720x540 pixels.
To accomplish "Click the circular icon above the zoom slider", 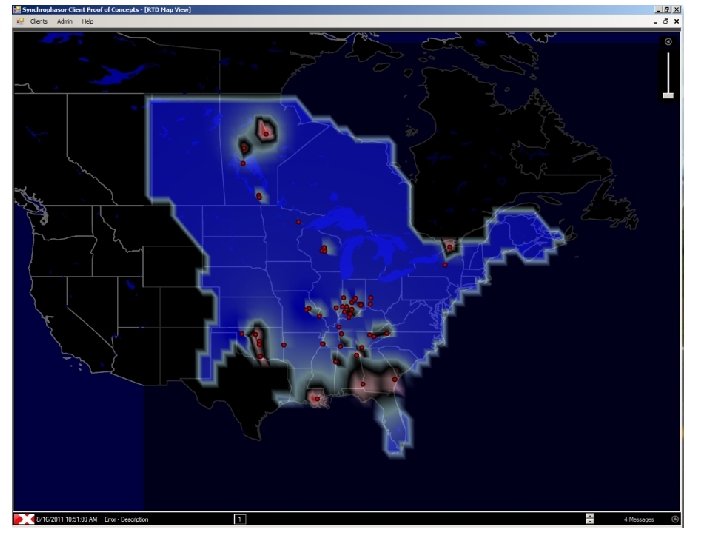I will (x=668, y=42).
